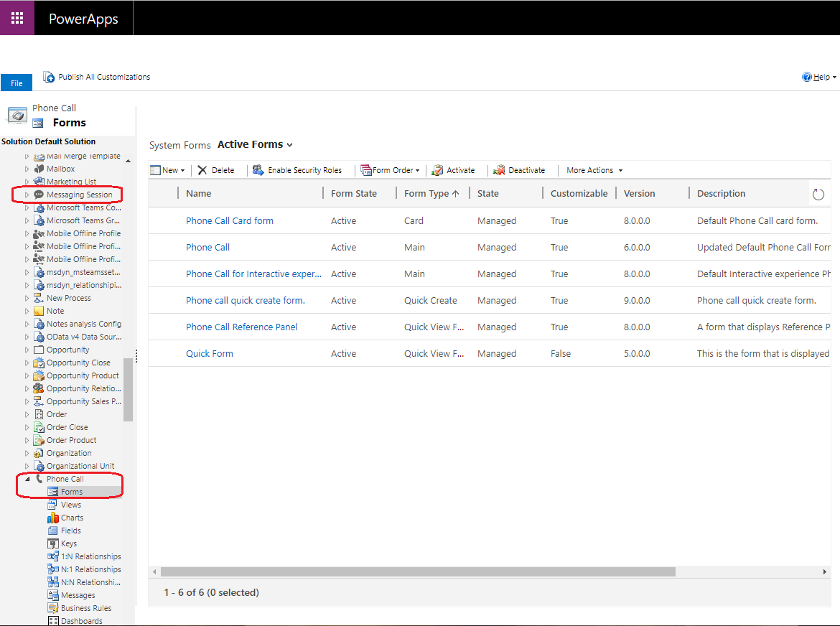Image resolution: width=840 pixels, height=626 pixels.
Task: Open the File menu
Action: coord(17,83)
